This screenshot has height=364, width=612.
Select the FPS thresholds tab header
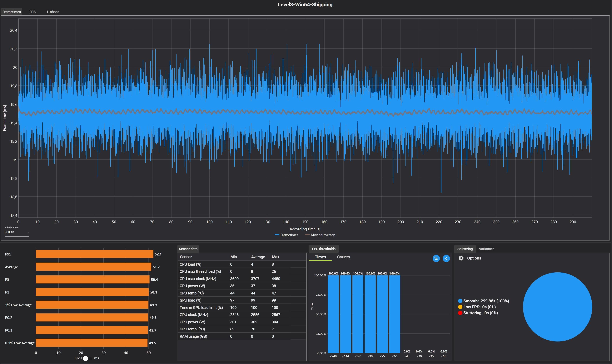[x=324, y=249]
